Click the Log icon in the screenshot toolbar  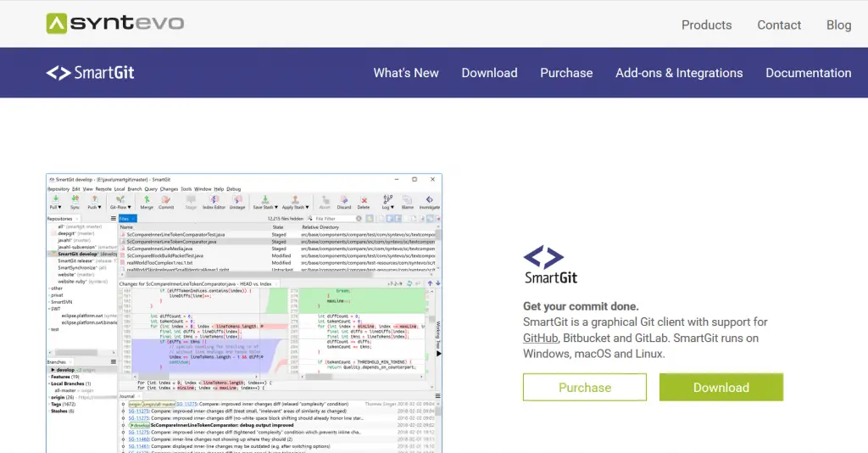coord(387,202)
